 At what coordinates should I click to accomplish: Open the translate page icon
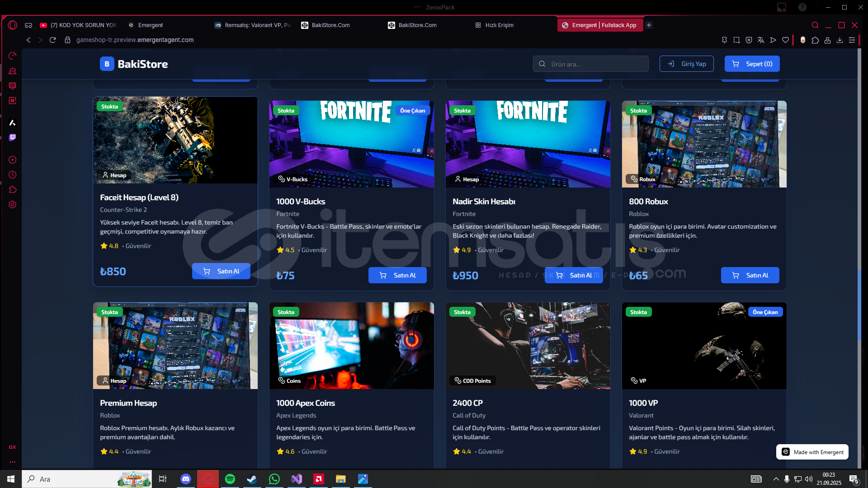tap(761, 40)
